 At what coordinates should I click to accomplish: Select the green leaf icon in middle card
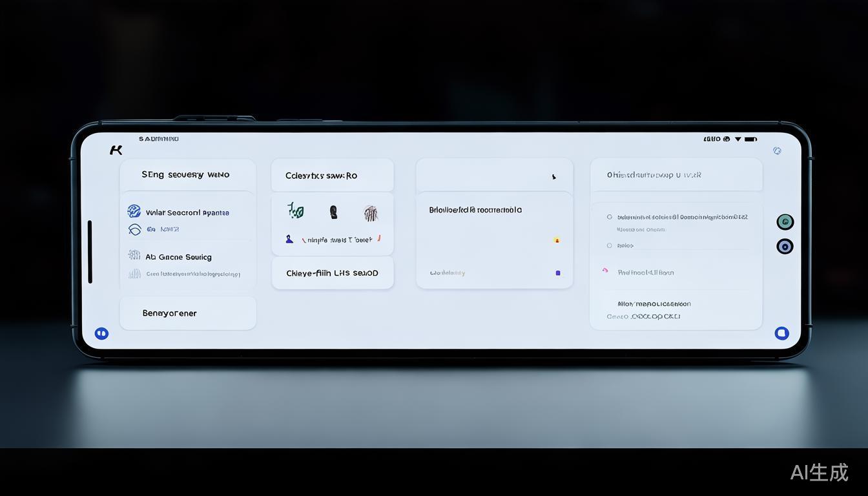click(296, 211)
